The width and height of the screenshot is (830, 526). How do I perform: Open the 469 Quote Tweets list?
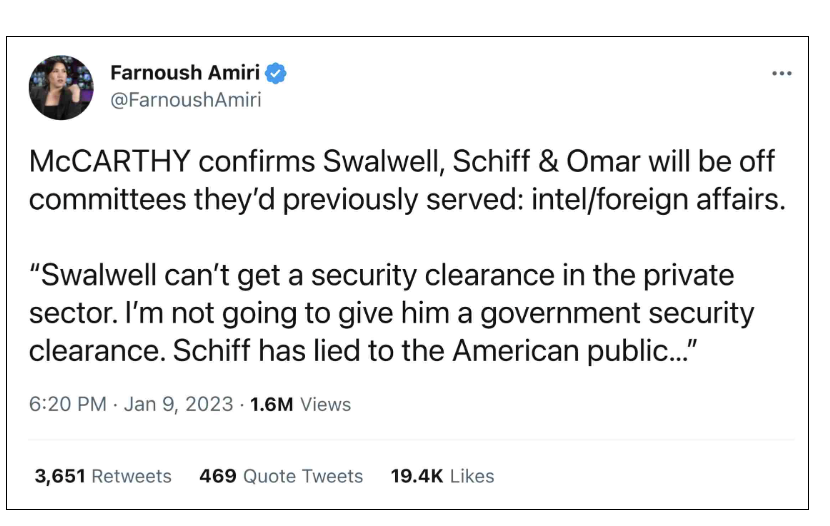pos(281,476)
